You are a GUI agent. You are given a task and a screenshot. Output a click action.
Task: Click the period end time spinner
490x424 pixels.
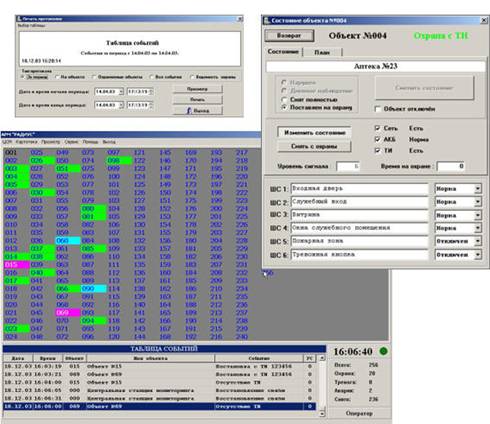tap(151, 105)
